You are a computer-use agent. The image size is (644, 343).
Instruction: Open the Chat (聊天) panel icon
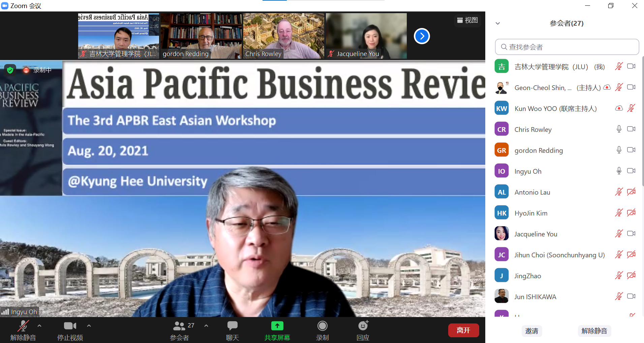(x=232, y=326)
